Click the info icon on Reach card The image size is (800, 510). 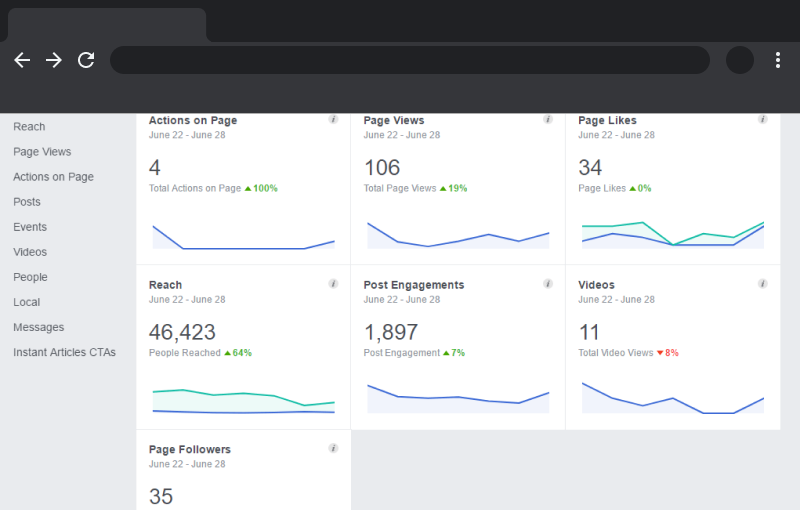(333, 284)
